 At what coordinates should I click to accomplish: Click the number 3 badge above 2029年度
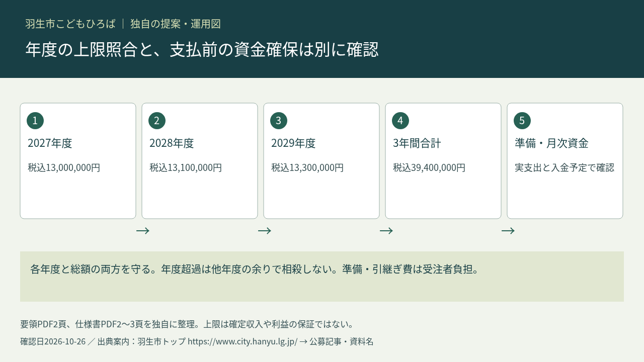[x=279, y=121]
